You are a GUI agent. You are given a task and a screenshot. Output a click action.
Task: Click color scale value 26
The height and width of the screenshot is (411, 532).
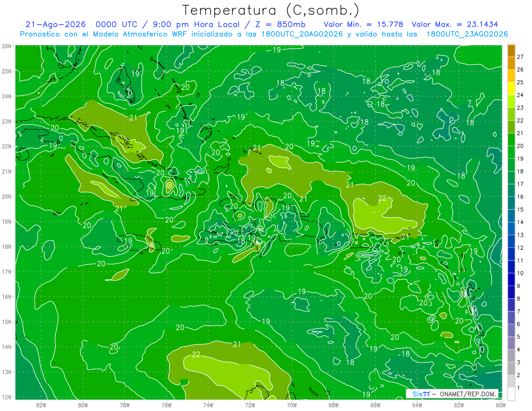[520, 70]
